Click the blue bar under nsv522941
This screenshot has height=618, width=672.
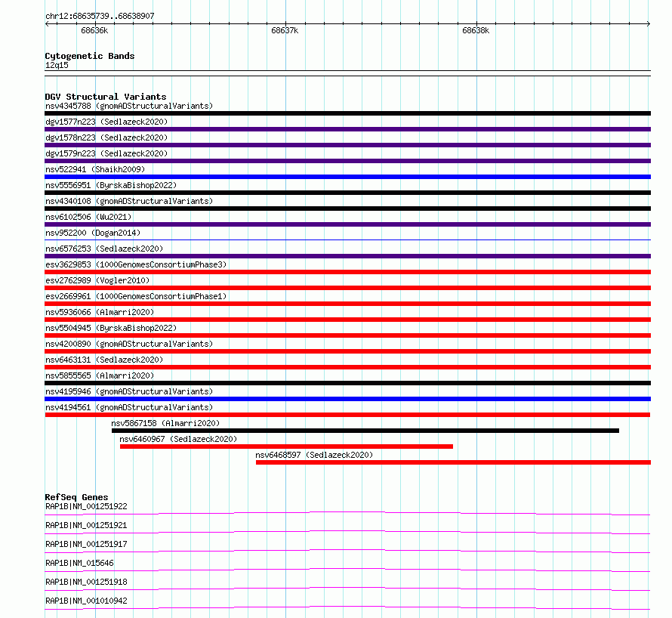point(347,177)
